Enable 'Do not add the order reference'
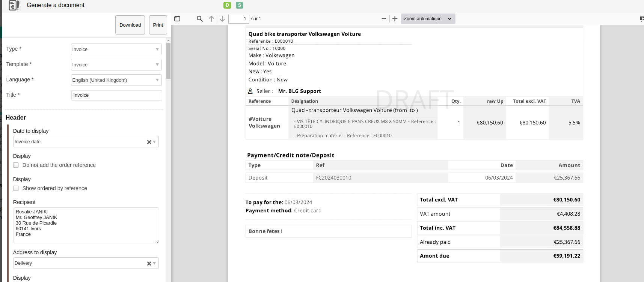 click(16, 165)
